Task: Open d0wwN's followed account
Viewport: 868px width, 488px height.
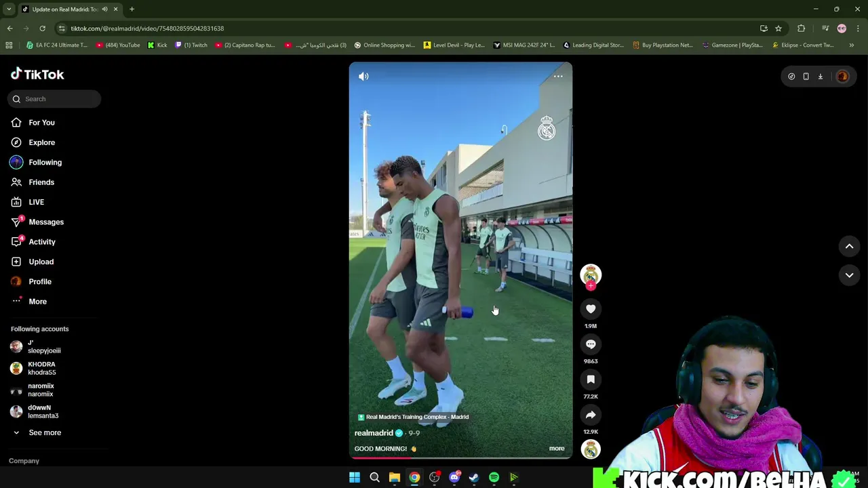Action: coord(43,412)
